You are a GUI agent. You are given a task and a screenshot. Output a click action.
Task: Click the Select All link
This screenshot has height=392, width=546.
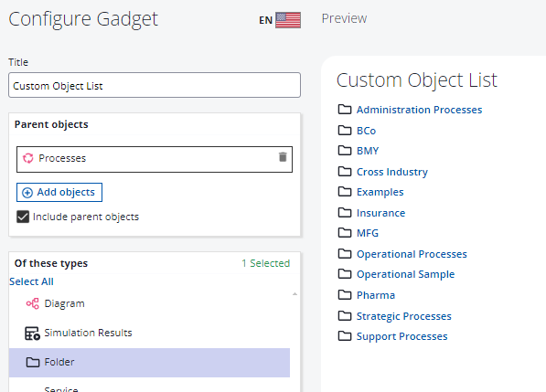(31, 281)
